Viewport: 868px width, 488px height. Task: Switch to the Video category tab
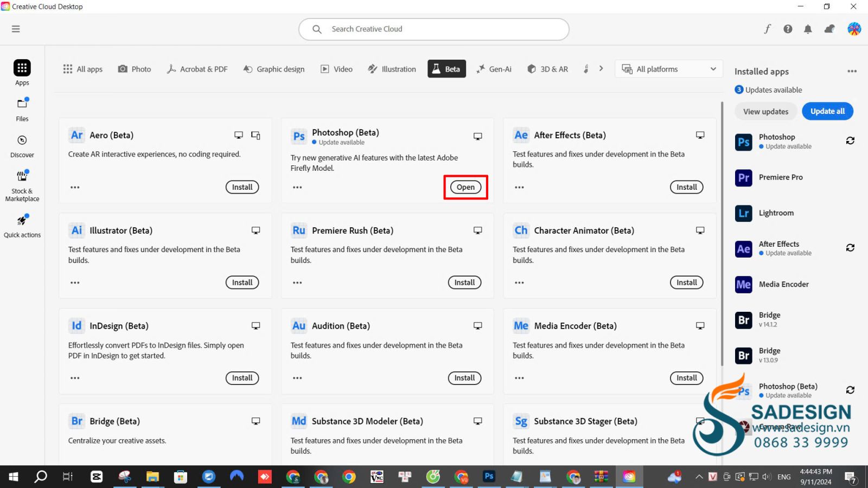coord(337,69)
